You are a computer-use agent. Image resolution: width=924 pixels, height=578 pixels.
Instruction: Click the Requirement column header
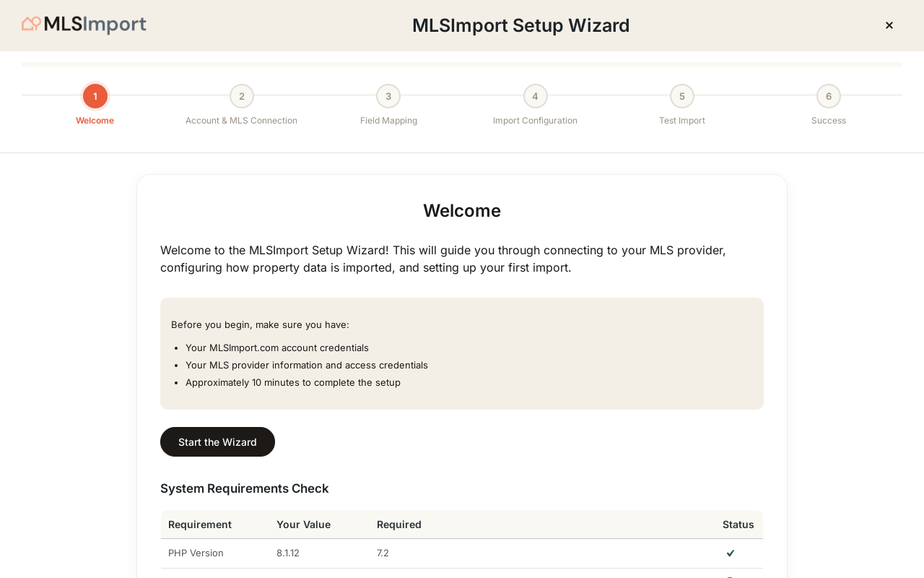click(x=200, y=525)
